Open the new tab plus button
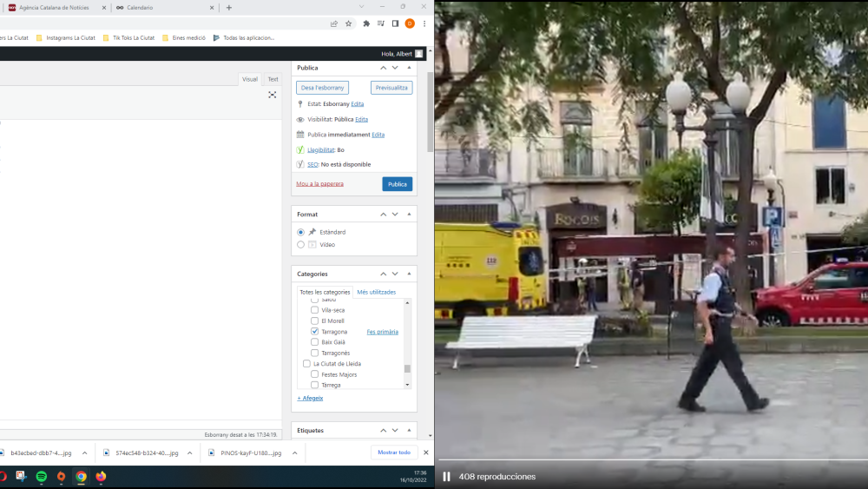The image size is (868, 489). tap(228, 8)
